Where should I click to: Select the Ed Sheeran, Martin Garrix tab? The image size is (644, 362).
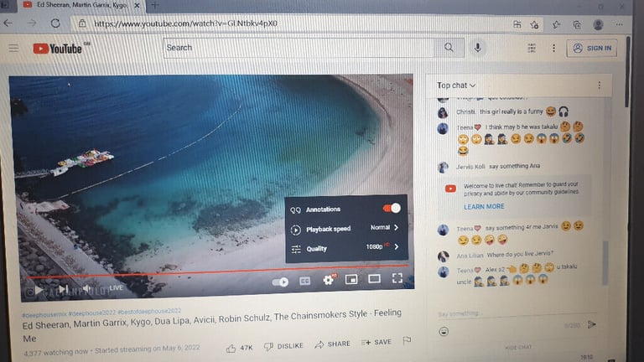click(81, 5)
